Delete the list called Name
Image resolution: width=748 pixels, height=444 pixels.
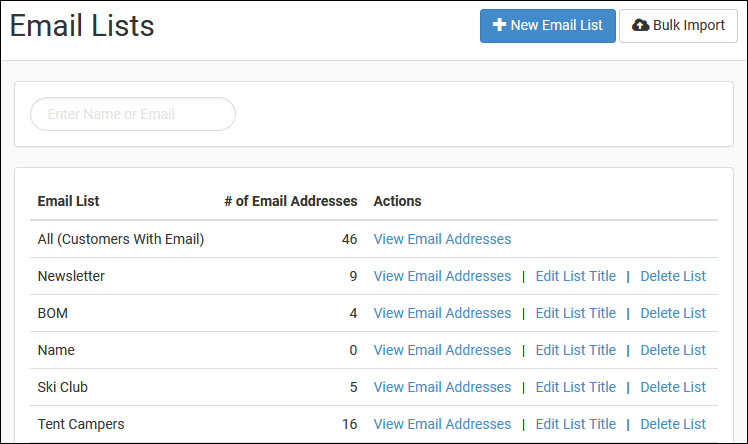coord(673,350)
